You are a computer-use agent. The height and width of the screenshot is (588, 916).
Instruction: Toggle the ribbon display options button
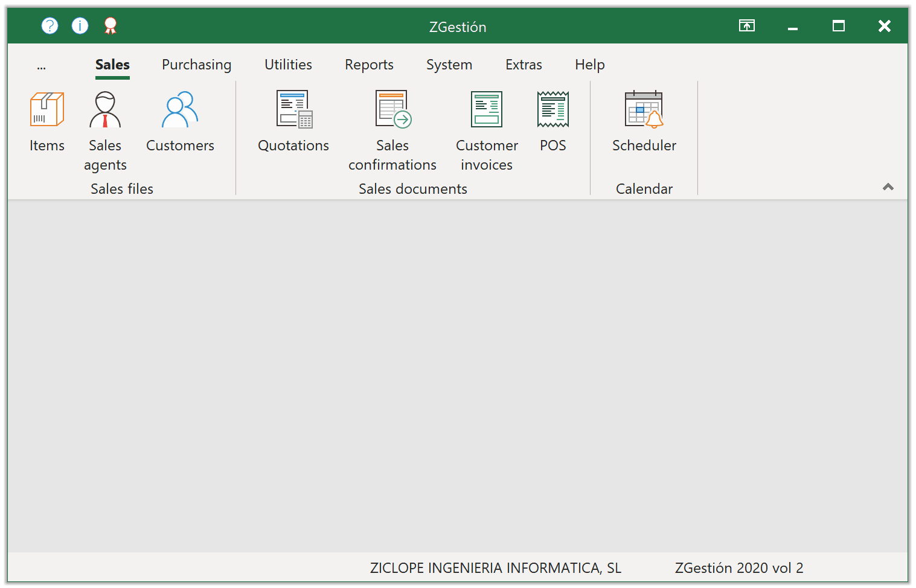click(x=746, y=26)
